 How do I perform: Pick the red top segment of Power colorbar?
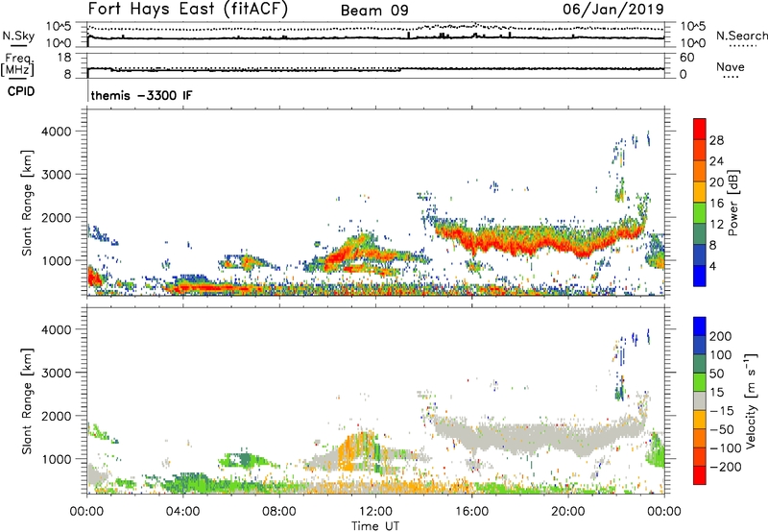tap(700, 129)
